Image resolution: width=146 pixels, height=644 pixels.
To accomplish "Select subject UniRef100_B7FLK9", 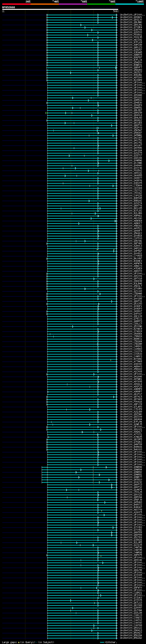I will (x=131, y=42).
